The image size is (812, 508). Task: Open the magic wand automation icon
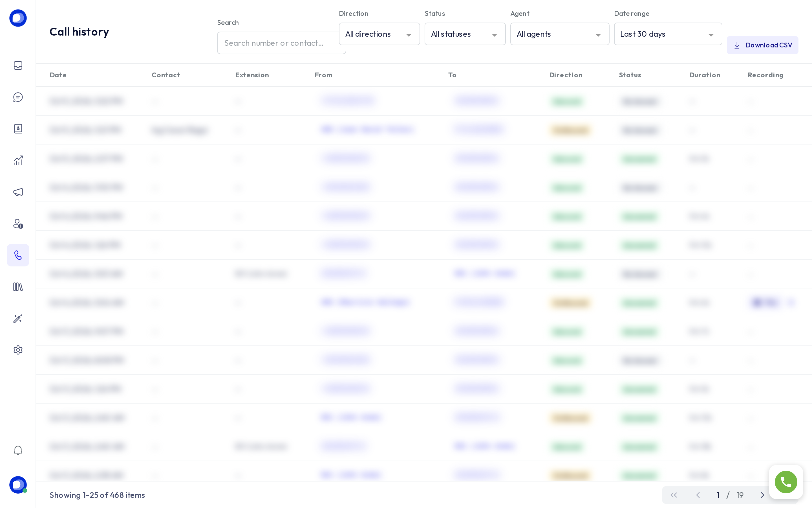18,318
